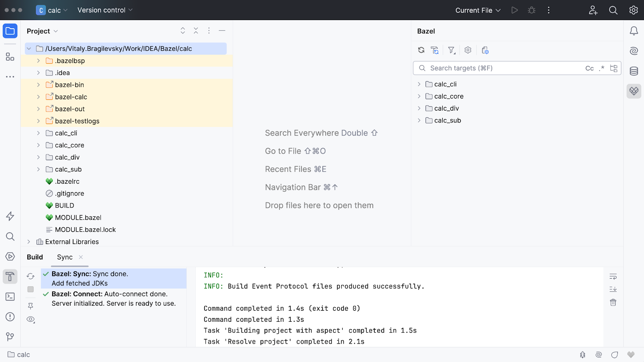Viewport: 644px width, 362px height.
Task: Toggle soft-wrap in build output
Action: [613, 276]
